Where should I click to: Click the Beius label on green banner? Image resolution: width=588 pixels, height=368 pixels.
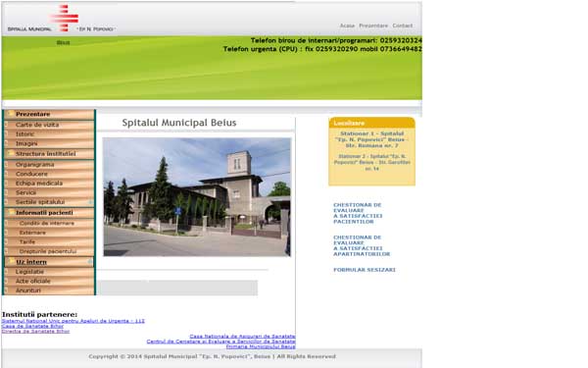pos(63,42)
